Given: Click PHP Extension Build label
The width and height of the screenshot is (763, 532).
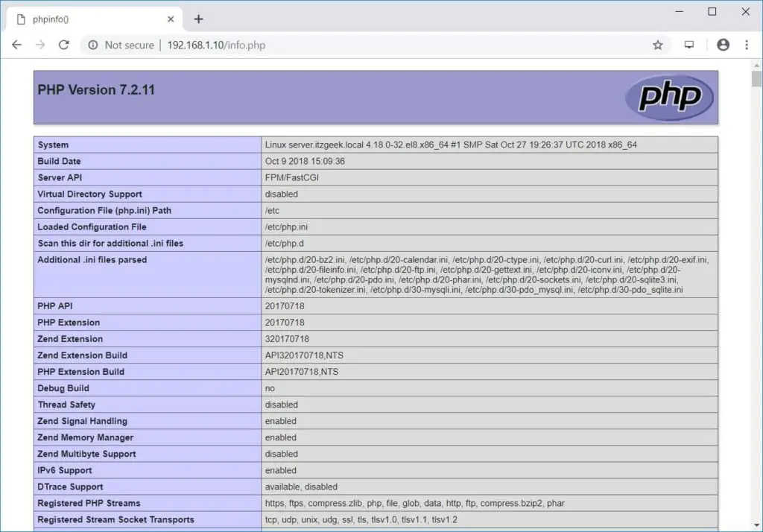Looking at the screenshot, I should (80, 372).
